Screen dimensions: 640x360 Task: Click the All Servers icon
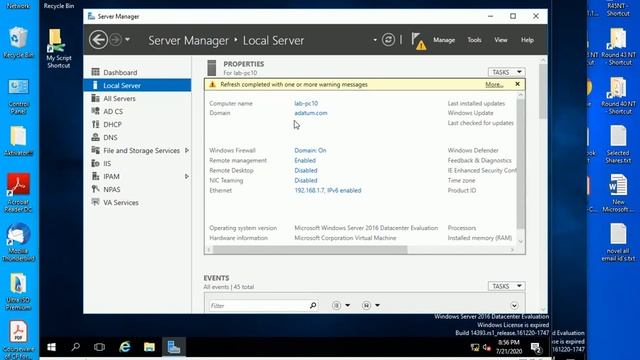tap(96, 98)
